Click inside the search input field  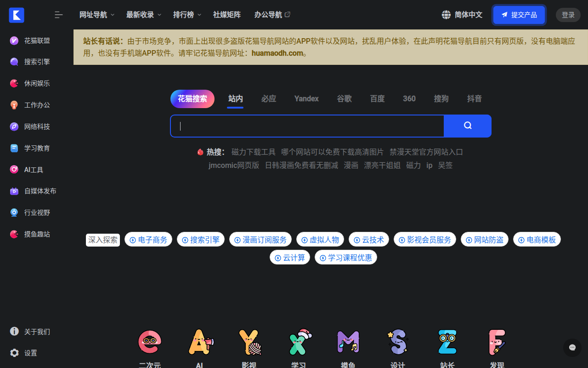point(307,126)
